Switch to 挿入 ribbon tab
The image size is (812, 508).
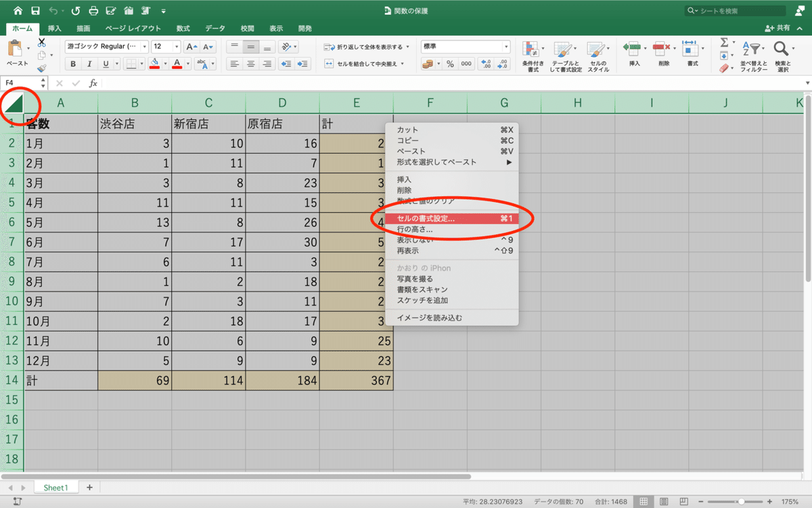pos(55,28)
